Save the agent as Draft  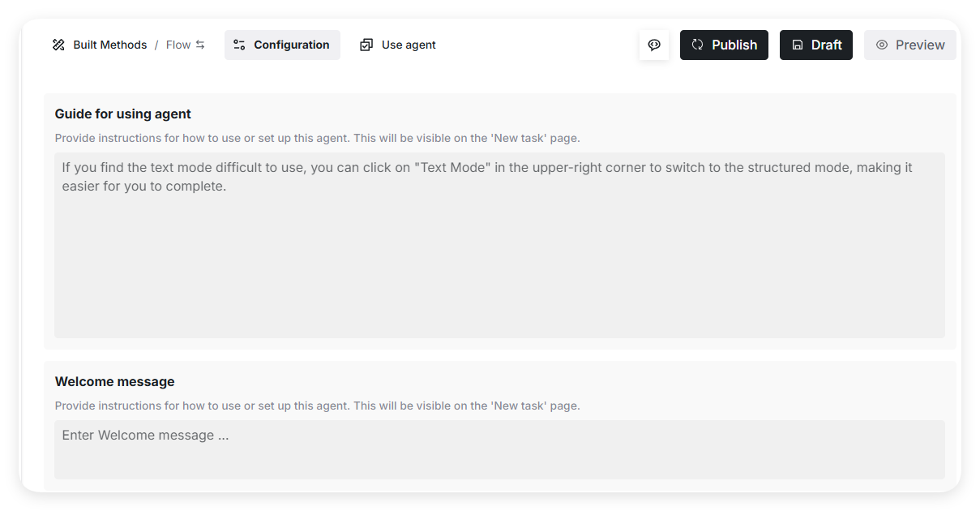pos(825,45)
